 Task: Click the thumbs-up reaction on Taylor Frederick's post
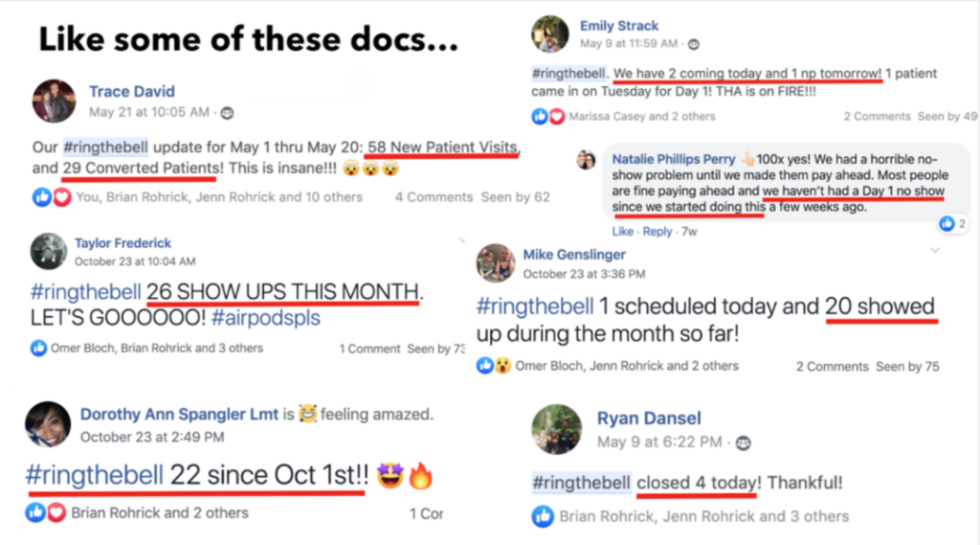click(38, 348)
